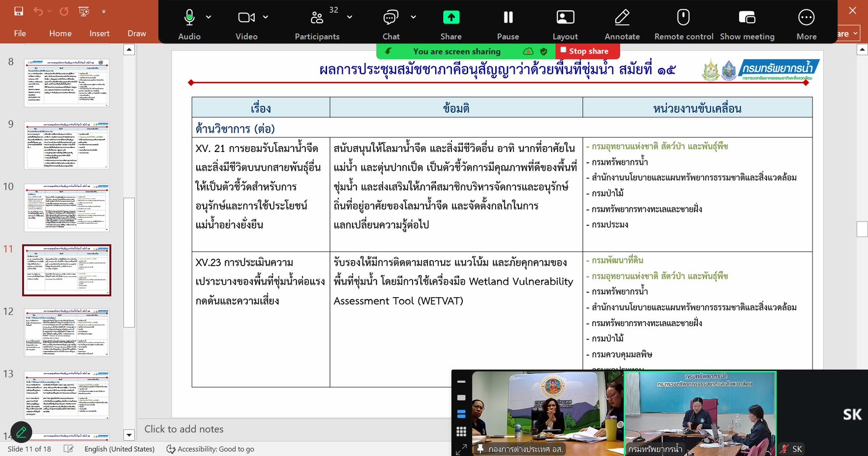Viewport: 868px width, 456px height.
Task: Click thumbnail pane scroll down arrow
Action: (129, 435)
